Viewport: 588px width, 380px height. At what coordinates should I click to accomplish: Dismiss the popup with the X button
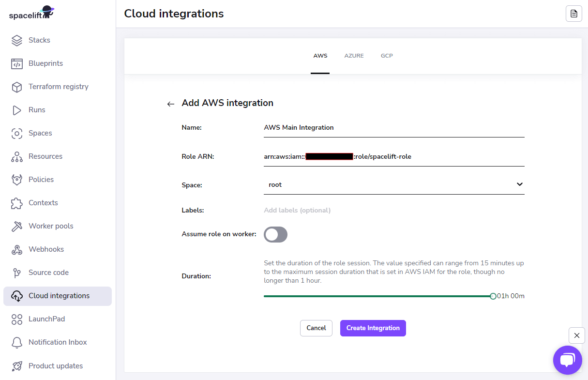(576, 335)
